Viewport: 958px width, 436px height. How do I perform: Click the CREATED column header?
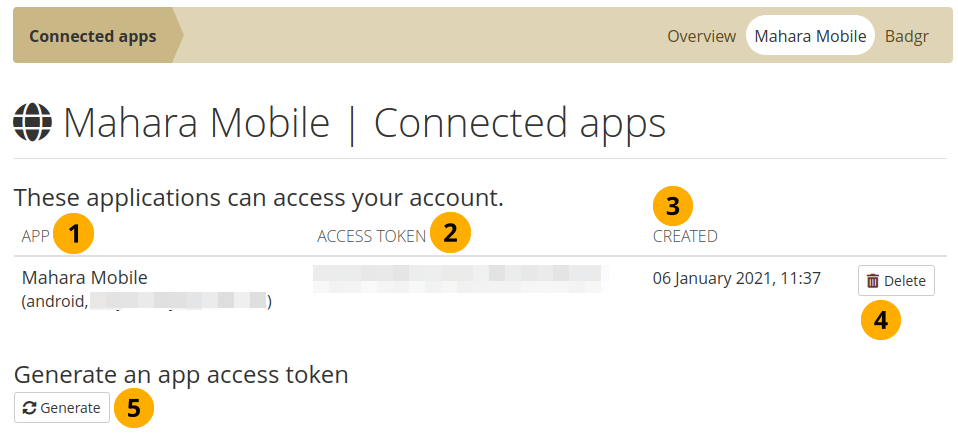click(685, 236)
